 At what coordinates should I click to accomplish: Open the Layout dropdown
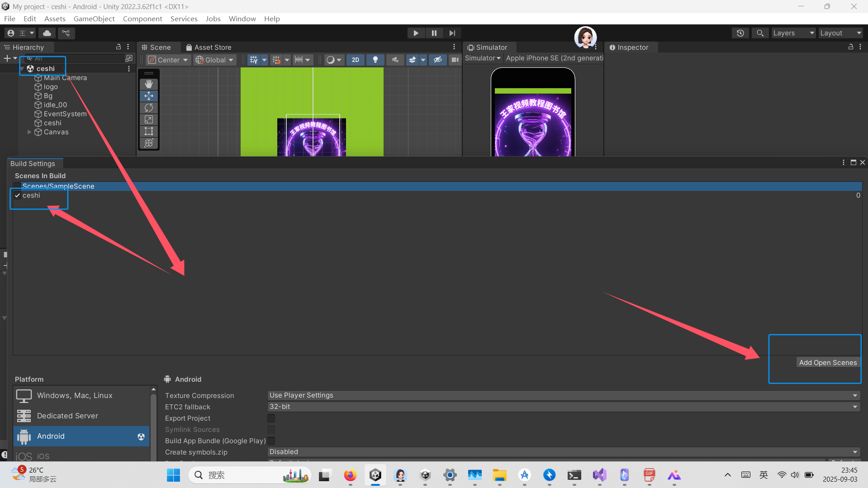[840, 33]
